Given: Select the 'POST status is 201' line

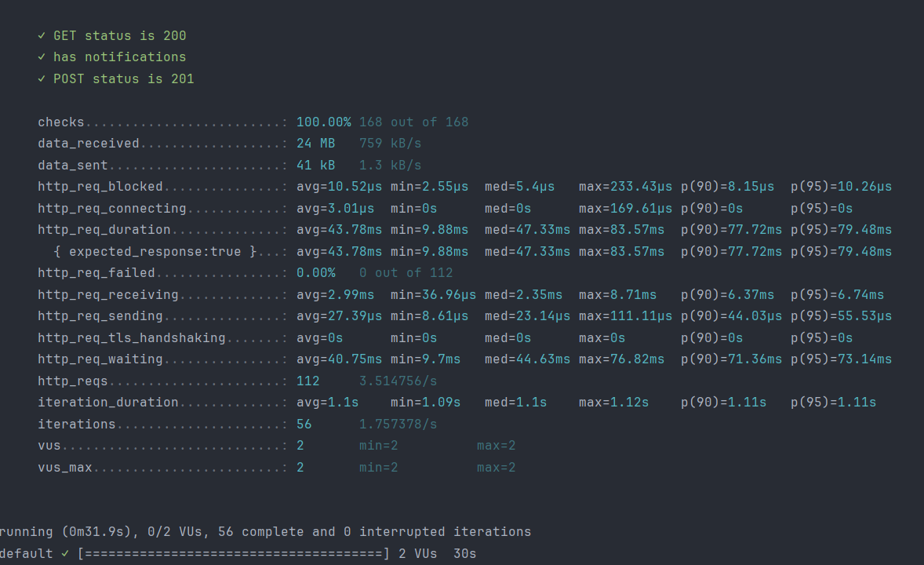Looking at the screenshot, I should tap(115, 79).
